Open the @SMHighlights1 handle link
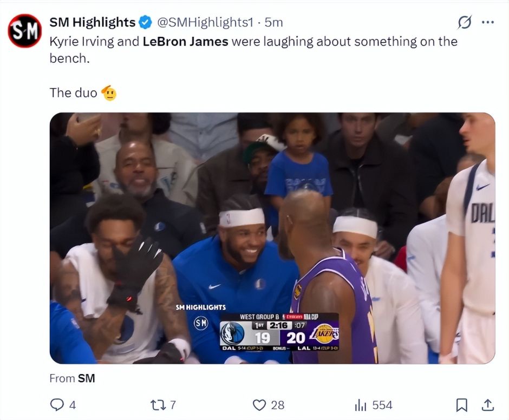The height and width of the screenshot is (420, 509). click(205, 23)
